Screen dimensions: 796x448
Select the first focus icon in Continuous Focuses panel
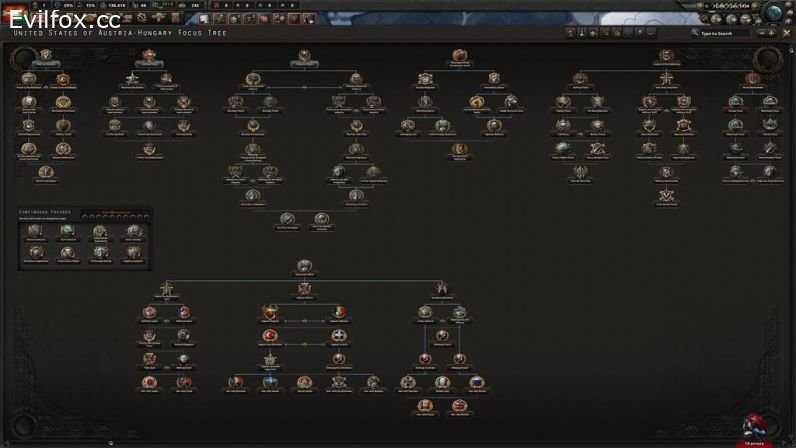[x=35, y=232]
